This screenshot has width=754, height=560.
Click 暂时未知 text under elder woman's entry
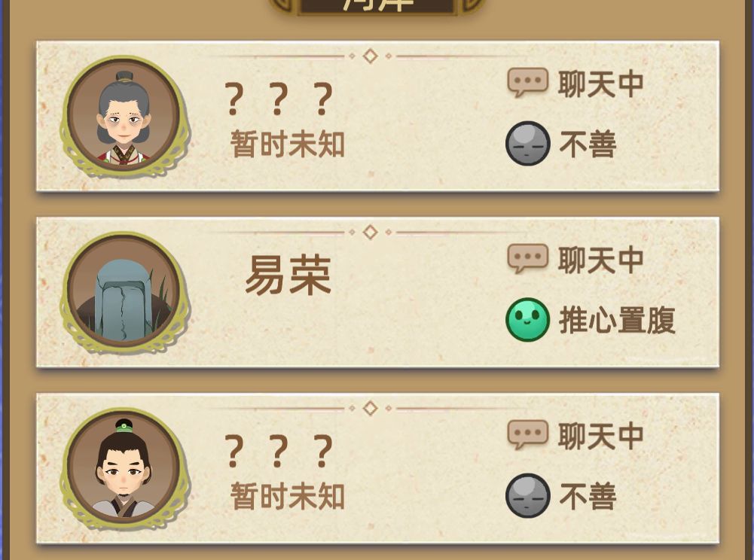[288, 144]
